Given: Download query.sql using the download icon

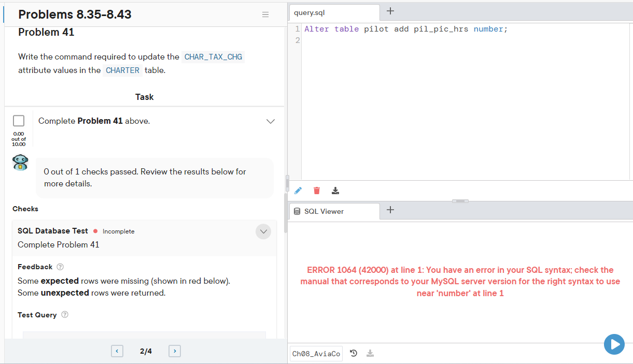Looking at the screenshot, I should click(x=335, y=191).
